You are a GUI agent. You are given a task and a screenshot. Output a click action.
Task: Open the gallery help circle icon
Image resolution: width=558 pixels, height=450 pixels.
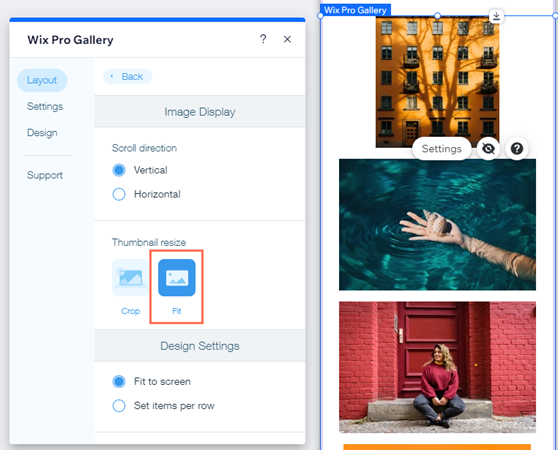(x=517, y=149)
